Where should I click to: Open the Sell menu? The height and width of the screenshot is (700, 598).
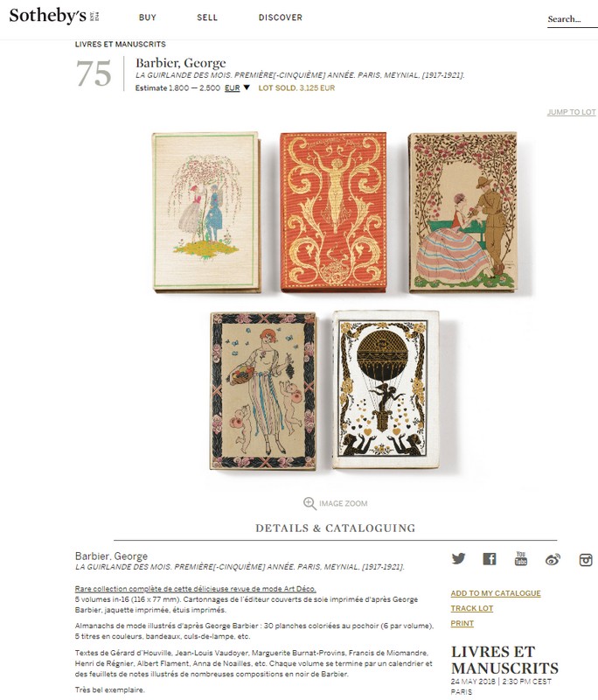pyautogui.click(x=207, y=17)
